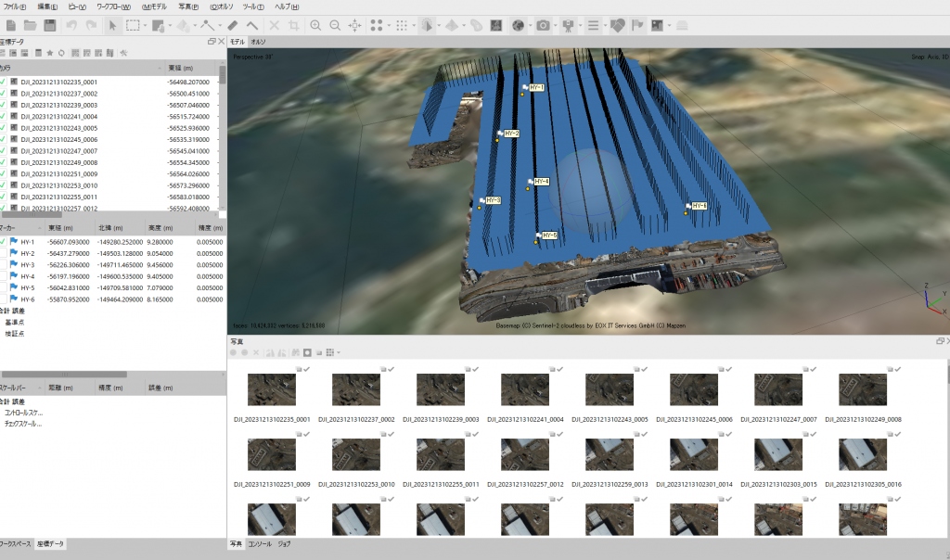Switch to the コンソール tab
This screenshot has height=560, width=950.
(x=260, y=544)
